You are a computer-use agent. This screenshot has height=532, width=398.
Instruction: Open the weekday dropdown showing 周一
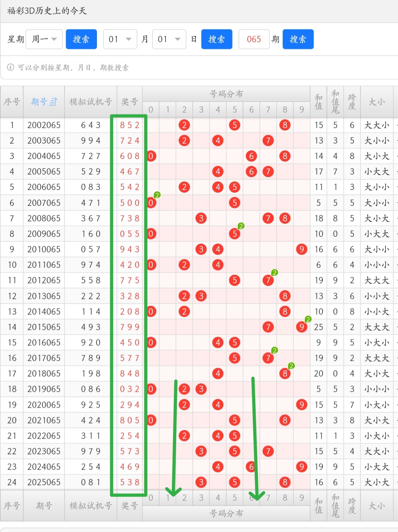pos(44,39)
